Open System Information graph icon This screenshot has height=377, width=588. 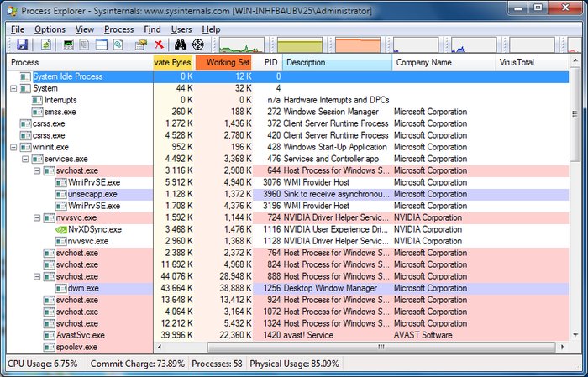tap(68, 45)
